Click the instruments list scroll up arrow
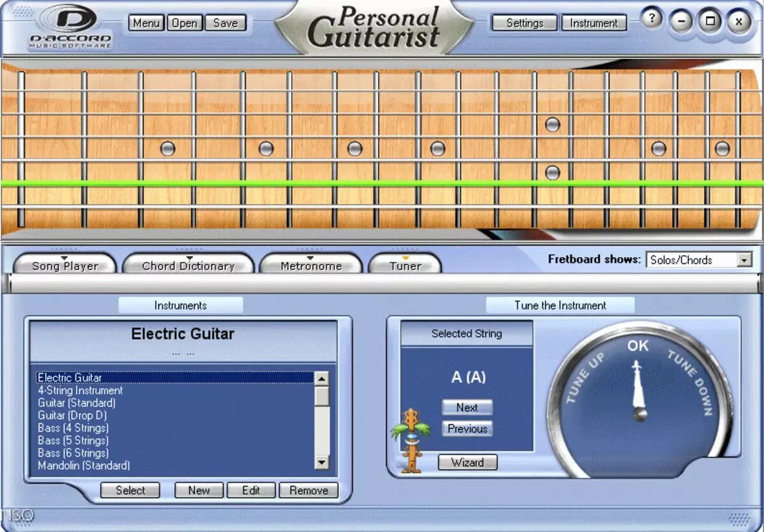This screenshot has width=764, height=532. [x=322, y=378]
